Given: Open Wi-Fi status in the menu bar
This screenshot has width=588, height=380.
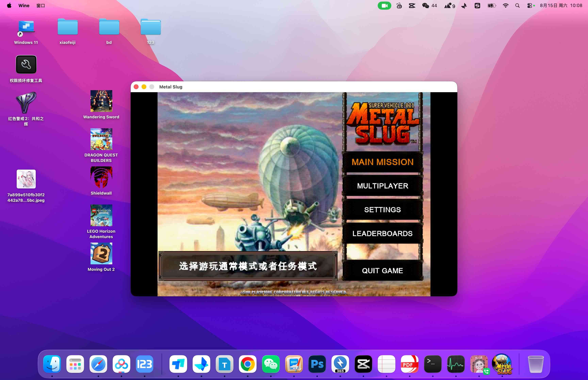Looking at the screenshot, I should [505, 5].
